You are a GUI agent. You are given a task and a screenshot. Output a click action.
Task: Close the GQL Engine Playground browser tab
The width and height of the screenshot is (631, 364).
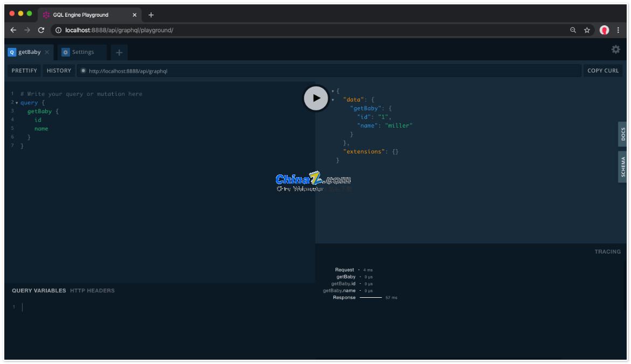click(134, 15)
